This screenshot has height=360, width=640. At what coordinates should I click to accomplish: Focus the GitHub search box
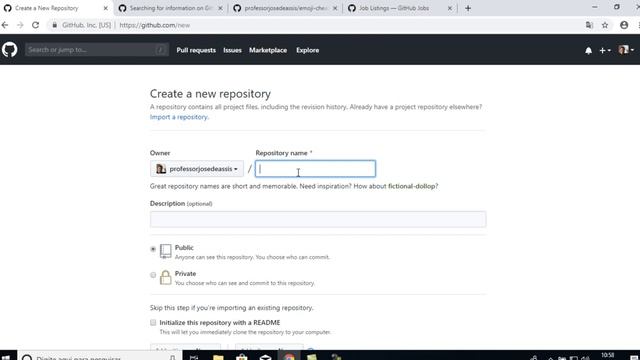pyautogui.click(x=97, y=50)
